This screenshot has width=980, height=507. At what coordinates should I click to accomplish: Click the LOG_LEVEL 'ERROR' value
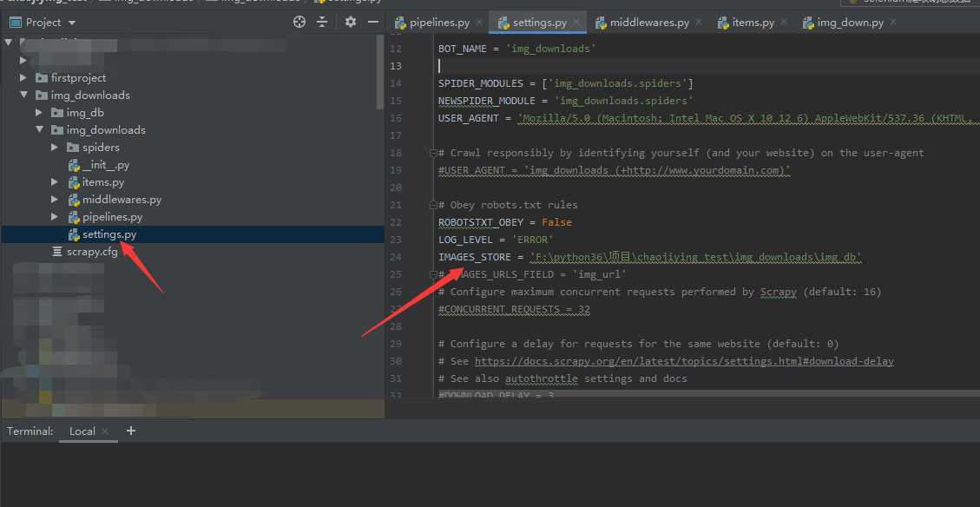[x=532, y=240]
